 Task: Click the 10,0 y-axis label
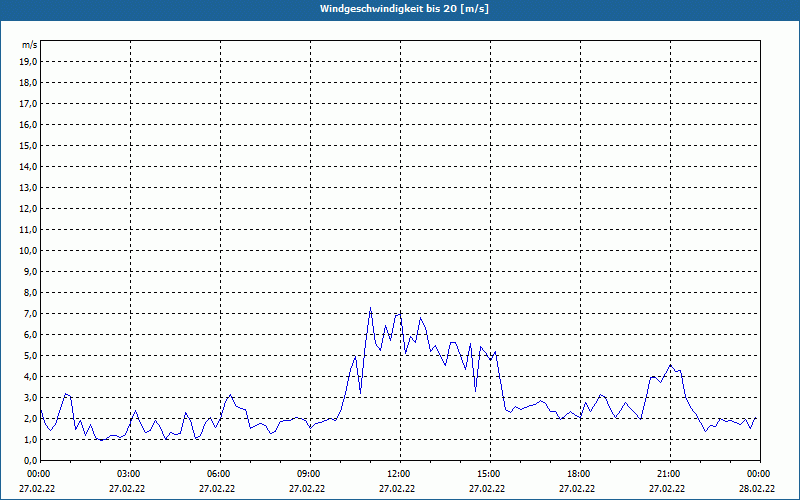click(x=27, y=251)
